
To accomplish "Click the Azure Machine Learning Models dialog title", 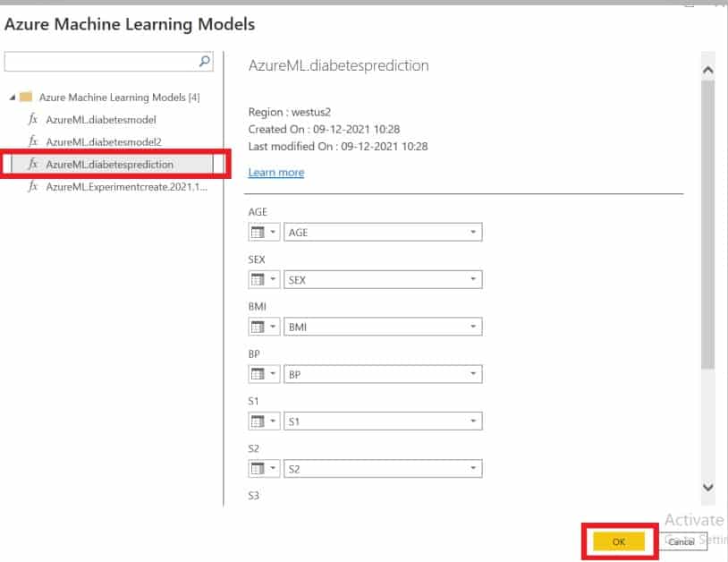I will (x=130, y=24).
